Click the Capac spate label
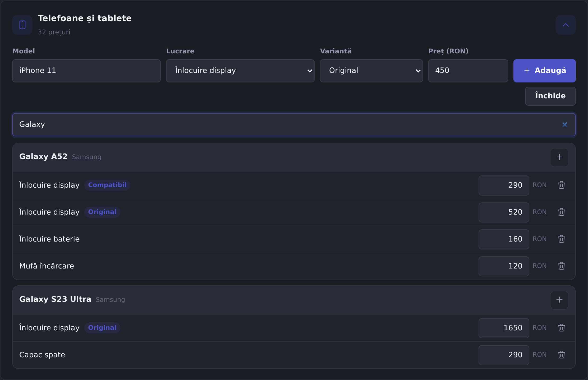The height and width of the screenshot is (380, 588). pos(42,355)
